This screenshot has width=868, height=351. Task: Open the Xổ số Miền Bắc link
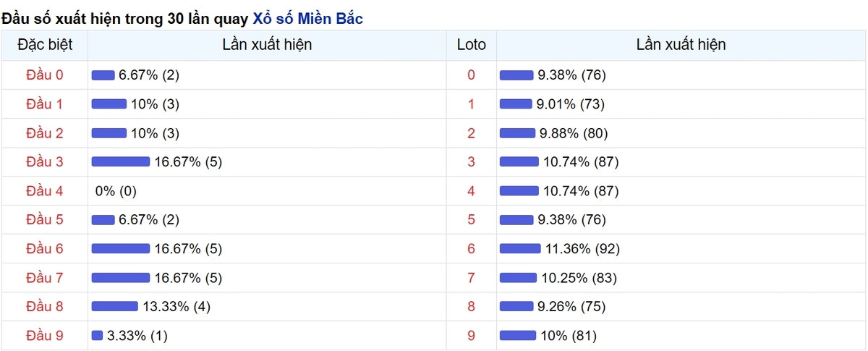click(307, 19)
